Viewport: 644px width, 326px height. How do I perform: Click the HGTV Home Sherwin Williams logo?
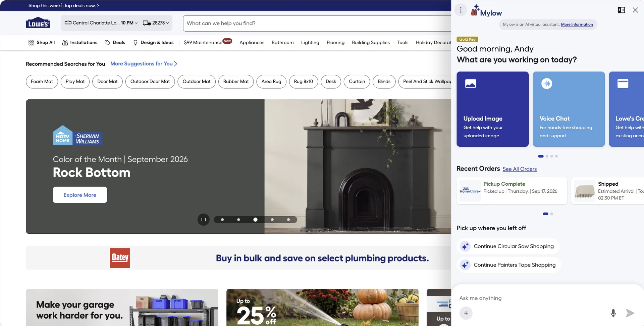tap(77, 135)
